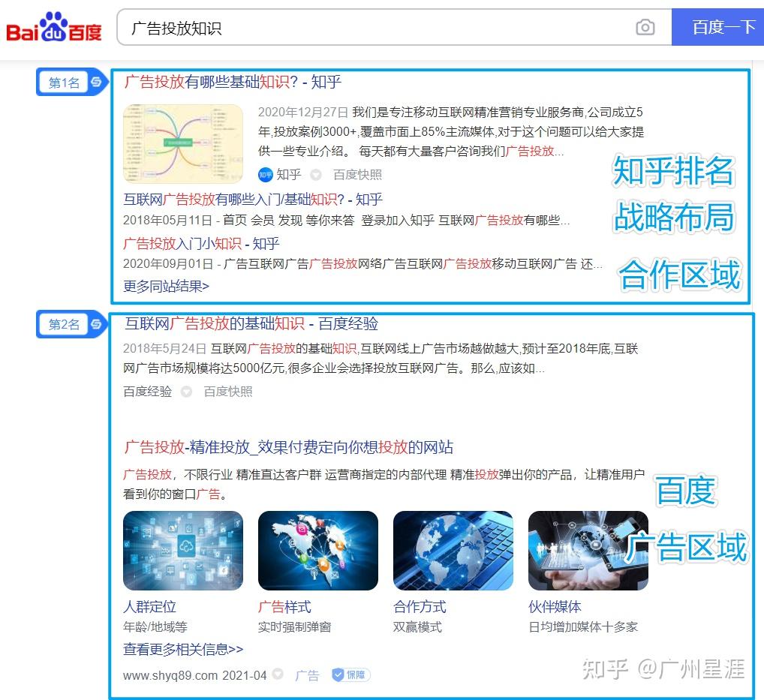
Task: Click the date 2020年12月27日
Action: 303,113
